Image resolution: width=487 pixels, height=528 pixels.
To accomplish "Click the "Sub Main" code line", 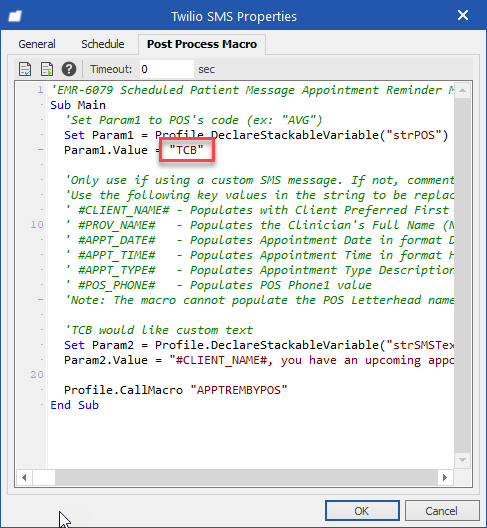I will [x=78, y=105].
